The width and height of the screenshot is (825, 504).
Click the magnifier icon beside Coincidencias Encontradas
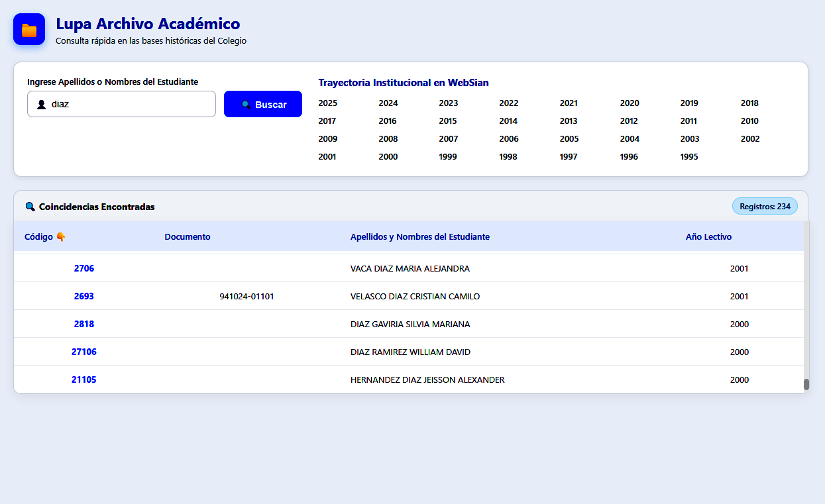pos(30,207)
